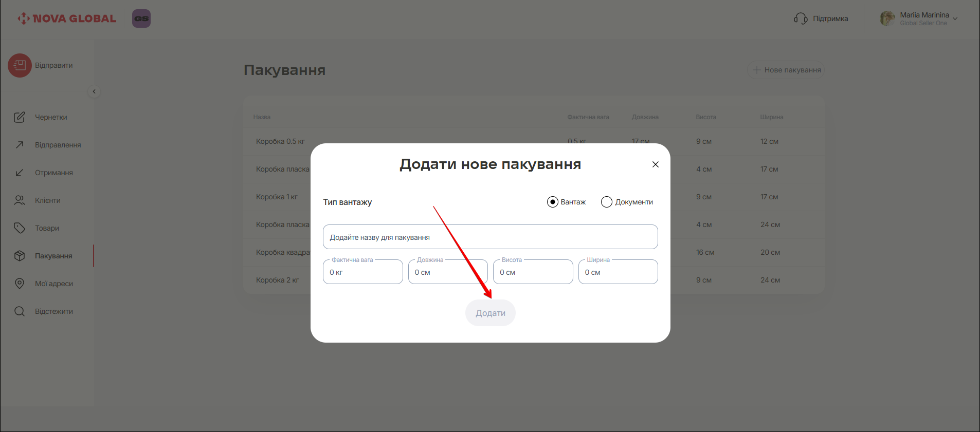The image size is (980, 432).
Task: Click the Ширина dimension field
Action: pyautogui.click(x=618, y=272)
